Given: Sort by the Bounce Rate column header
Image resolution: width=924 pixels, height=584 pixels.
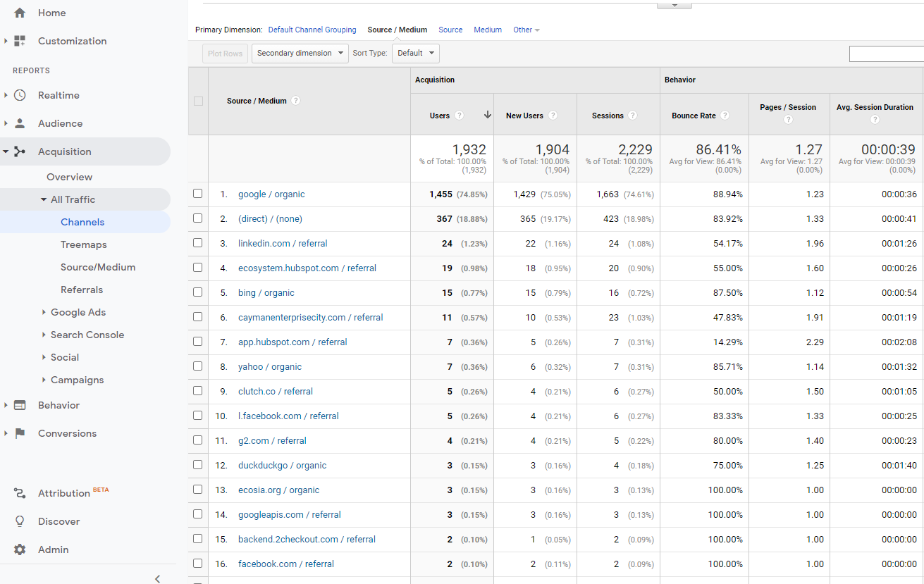Looking at the screenshot, I should click(694, 116).
